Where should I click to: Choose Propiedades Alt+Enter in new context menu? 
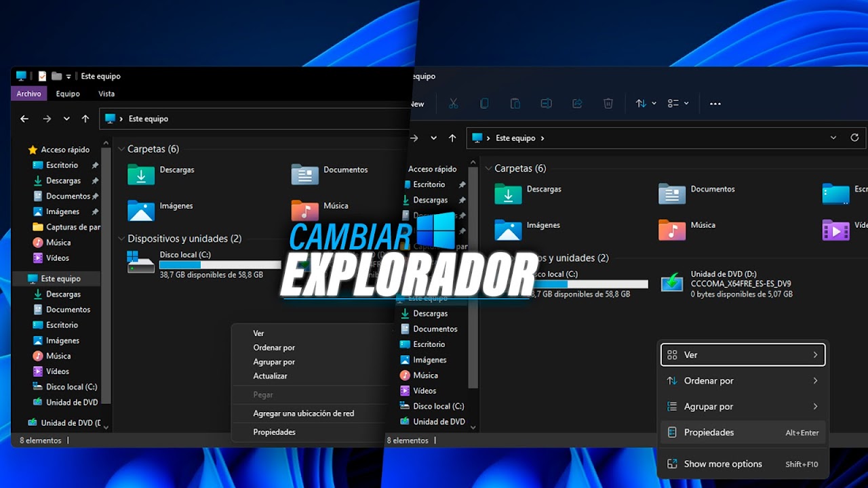point(743,432)
